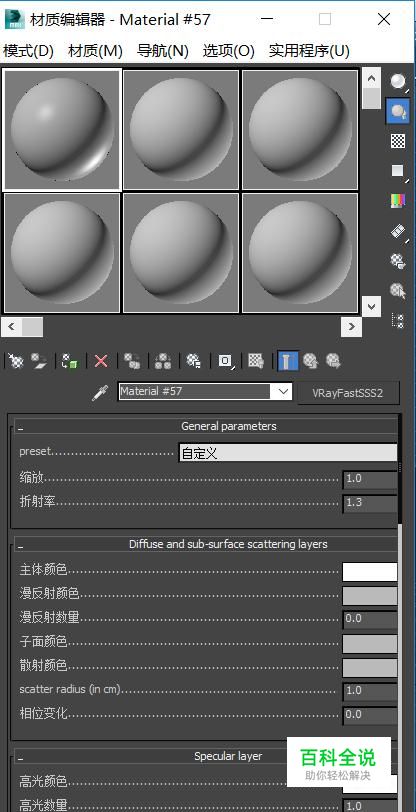Click the sample slots scroll-up arrow

pos(371,78)
